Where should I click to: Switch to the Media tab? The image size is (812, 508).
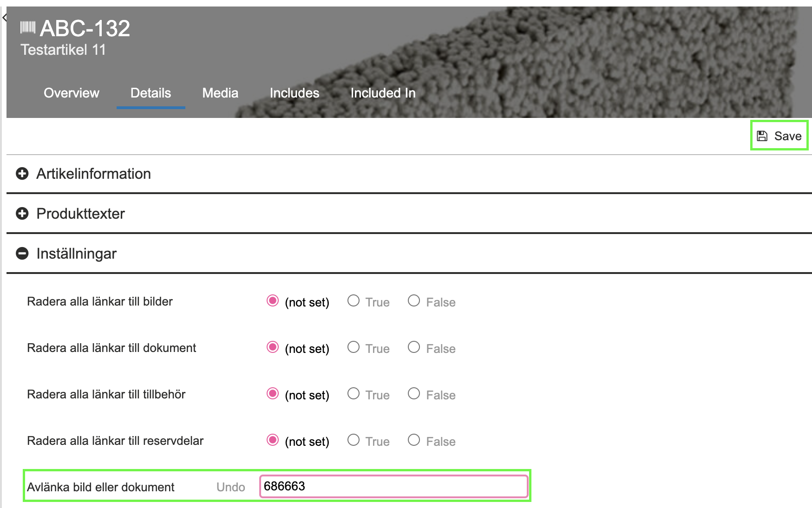tap(220, 93)
